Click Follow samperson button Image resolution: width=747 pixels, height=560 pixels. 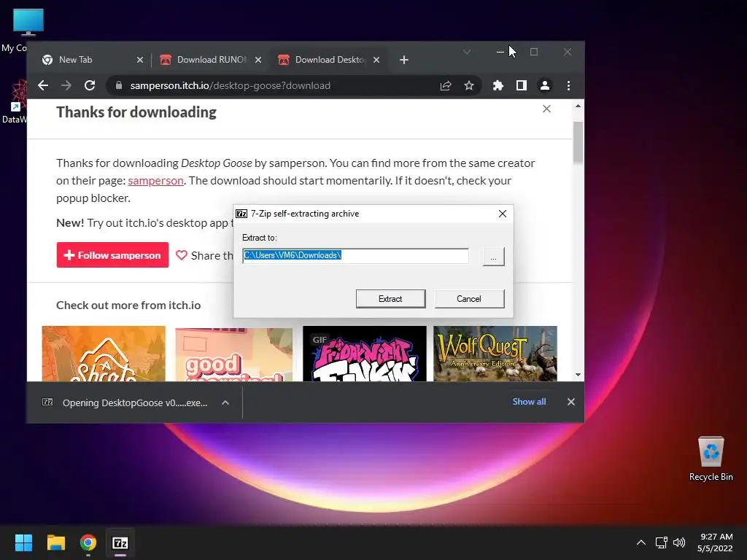pyautogui.click(x=112, y=255)
